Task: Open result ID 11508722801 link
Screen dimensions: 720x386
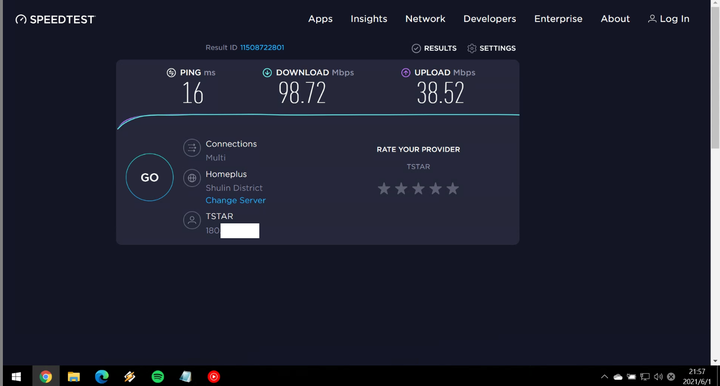Action: 262,47
